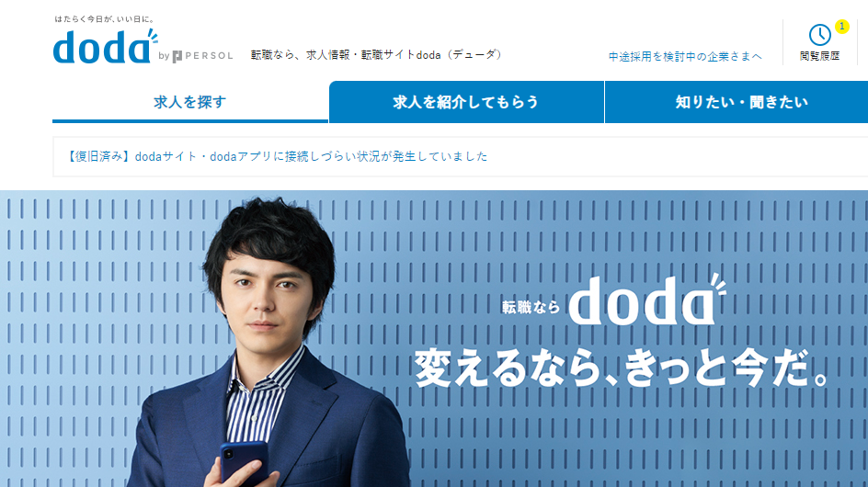868x487 pixels.
Task: Open browsing history via the clock icon
Action: click(819, 35)
